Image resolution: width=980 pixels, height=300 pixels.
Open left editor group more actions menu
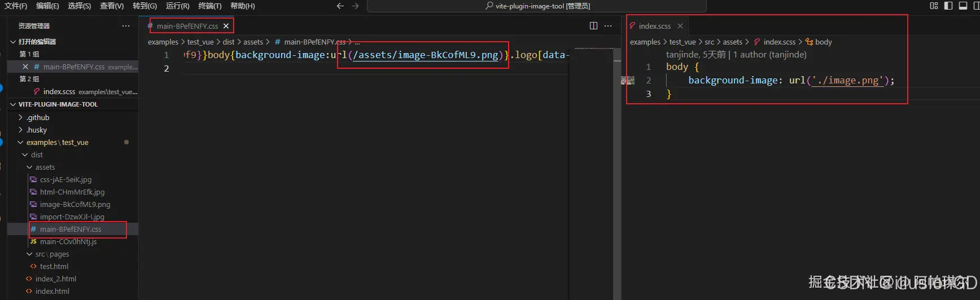click(608, 26)
